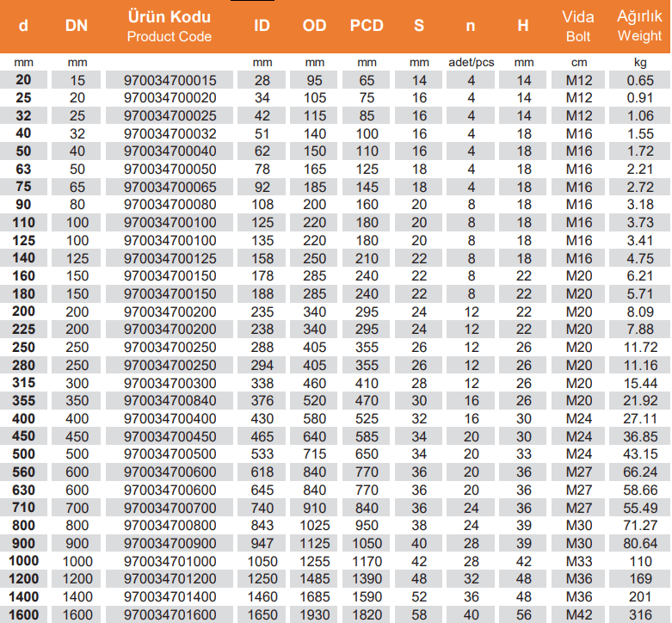Select the OD value 1930
This screenshot has height=623, width=672.
[x=315, y=614]
